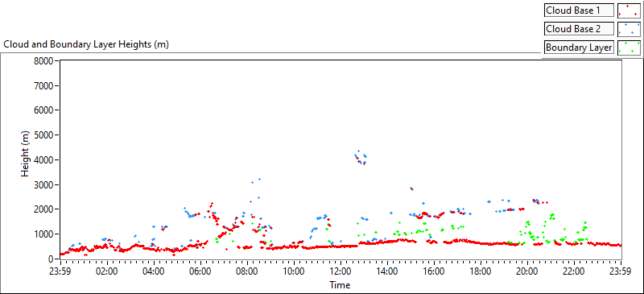Open the Boundary Layer green plot sample
Screen dimensions: 644x294
click(630, 48)
